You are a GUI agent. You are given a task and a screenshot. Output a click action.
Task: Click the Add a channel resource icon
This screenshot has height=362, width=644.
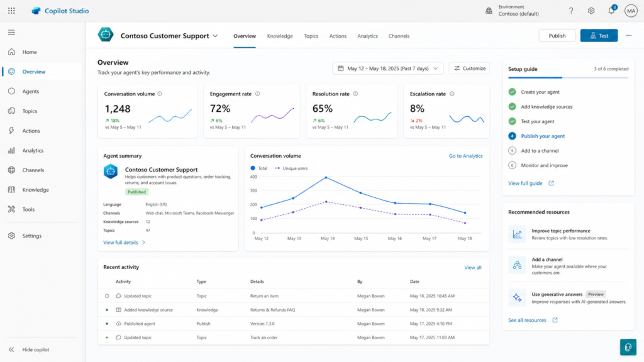click(517, 265)
